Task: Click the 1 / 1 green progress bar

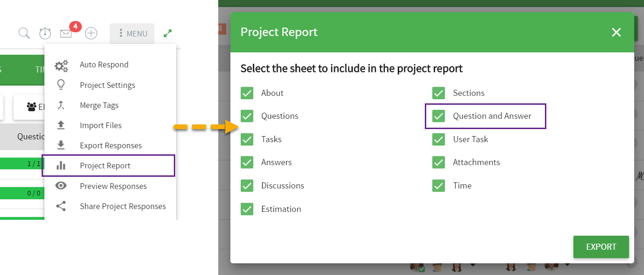Action: coord(22,164)
